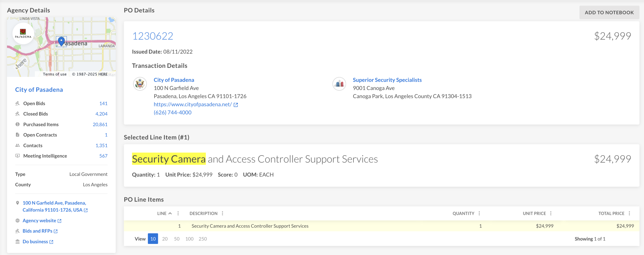Screen dimensions: 644x255
Task: Click the building icon beside Do business
Action: pyautogui.click(x=18, y=242)
